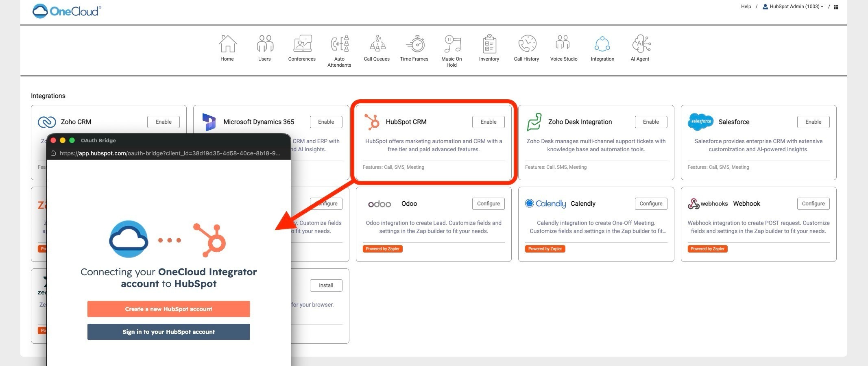Image resolution: width=868 pixels, height=366 pixels.
Task: Close the OAuth Bridge window
Action: click(53, 140)
